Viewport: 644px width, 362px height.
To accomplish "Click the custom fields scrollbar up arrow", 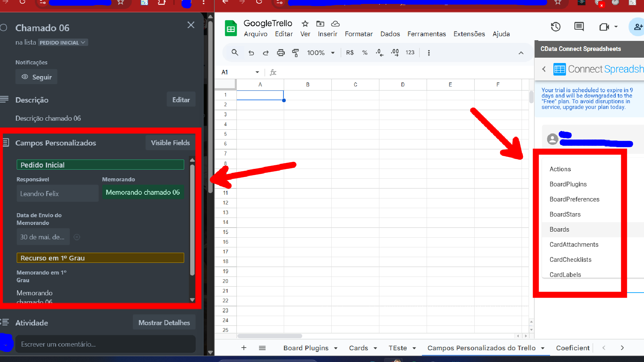I will pos(192,160).
